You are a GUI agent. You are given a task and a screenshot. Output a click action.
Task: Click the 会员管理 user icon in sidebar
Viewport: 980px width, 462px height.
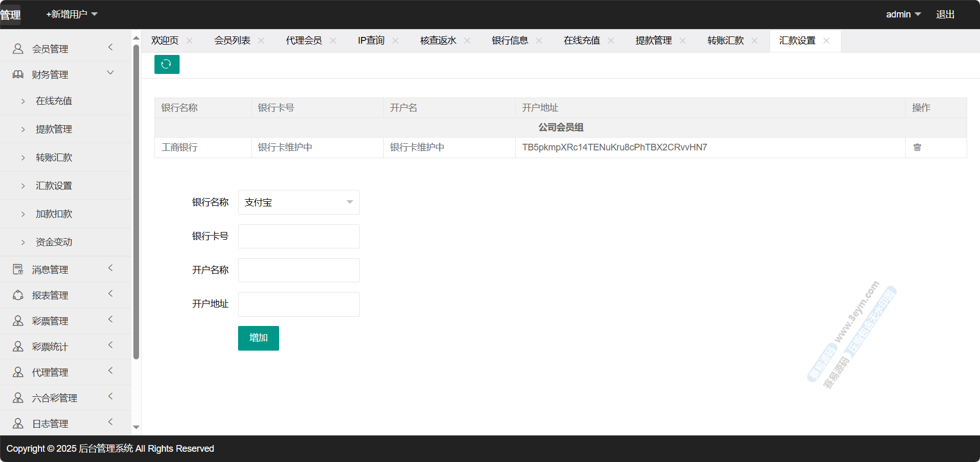tap(18, 49)
